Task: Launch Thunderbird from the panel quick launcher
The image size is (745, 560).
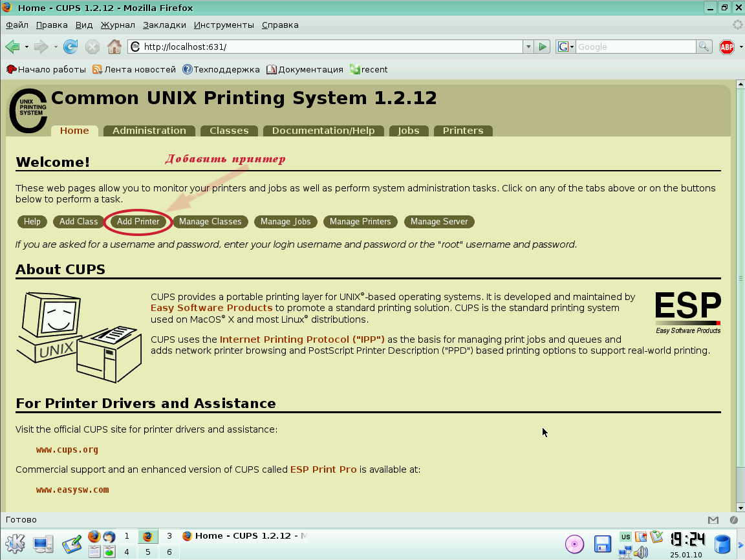Action: point(109,537)
